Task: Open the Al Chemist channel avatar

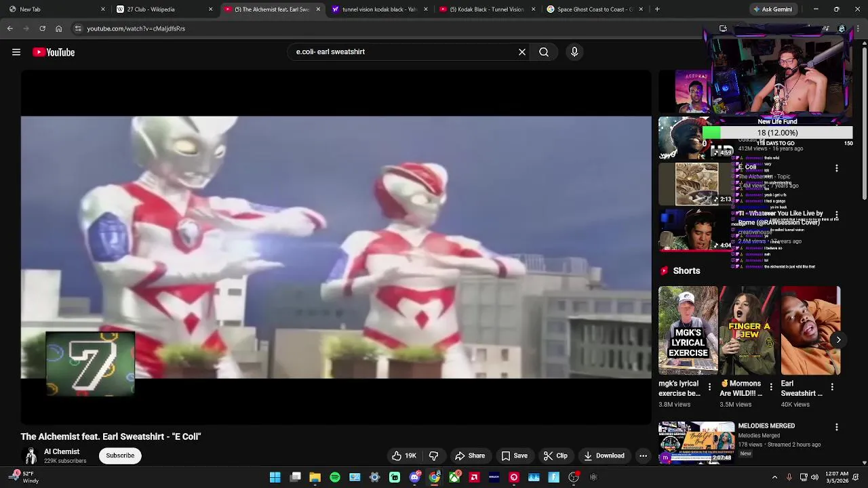Action: click(x=30, y=455)
